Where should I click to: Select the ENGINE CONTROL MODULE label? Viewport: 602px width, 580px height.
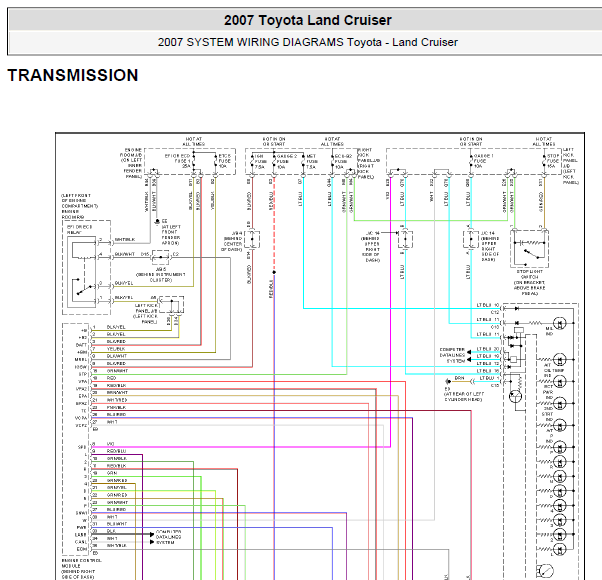coord(81,568)
